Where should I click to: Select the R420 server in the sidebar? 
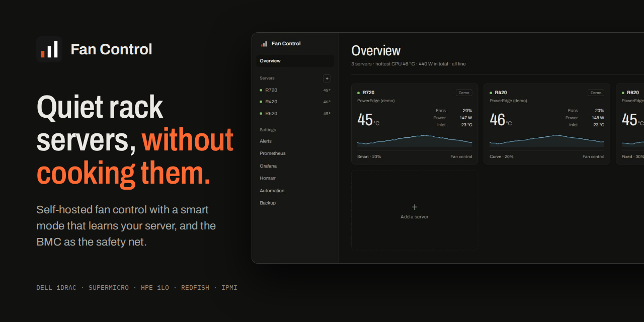click(295, 102)
